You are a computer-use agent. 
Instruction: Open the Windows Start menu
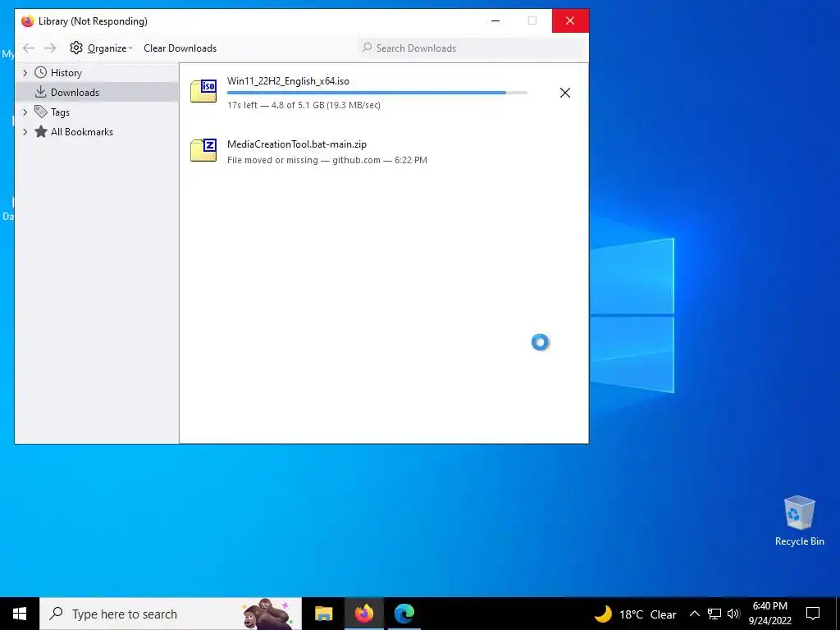(20, 614)
